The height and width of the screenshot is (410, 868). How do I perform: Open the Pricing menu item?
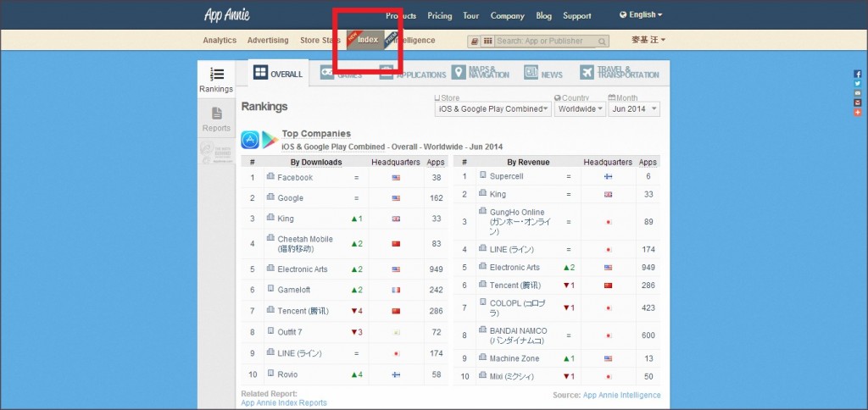[x=439, y=16]
